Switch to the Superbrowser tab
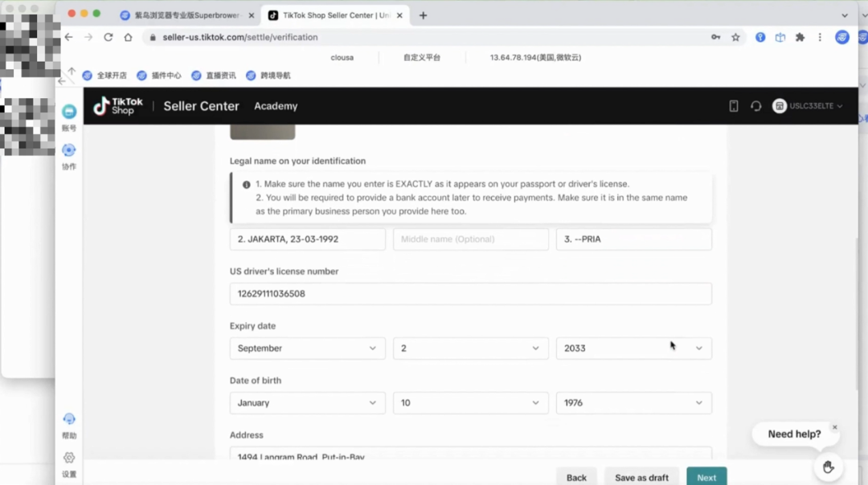 click(x=185, y=15)
